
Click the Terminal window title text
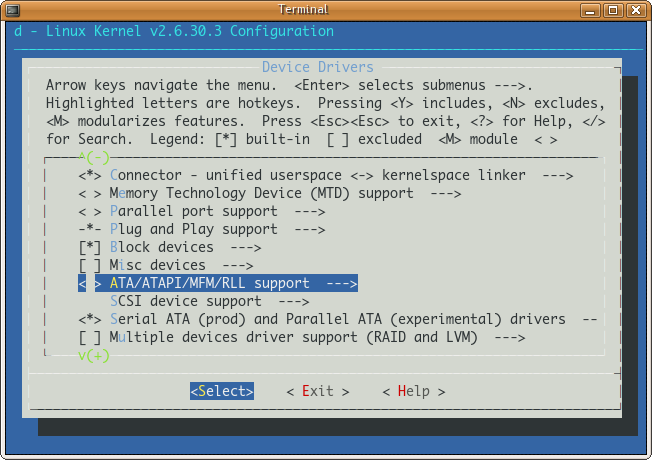(303, 10)
